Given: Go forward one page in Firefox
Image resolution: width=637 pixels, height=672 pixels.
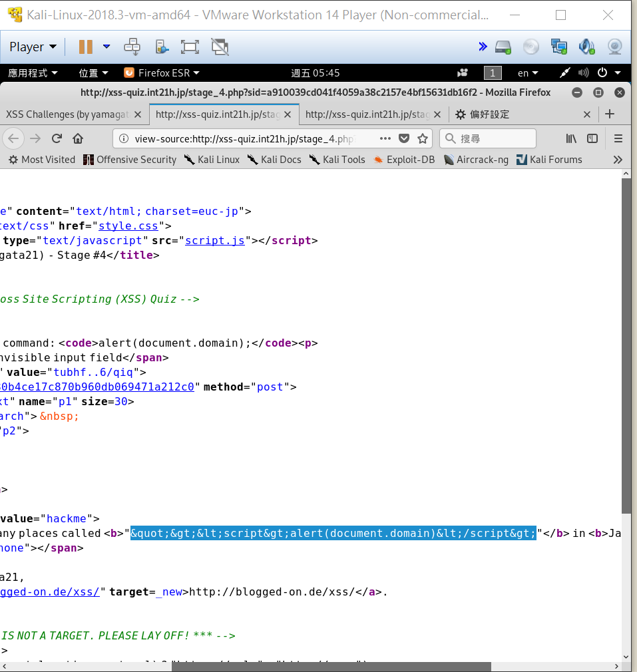Looking at the screenshot, I should [x=35, y=138].
